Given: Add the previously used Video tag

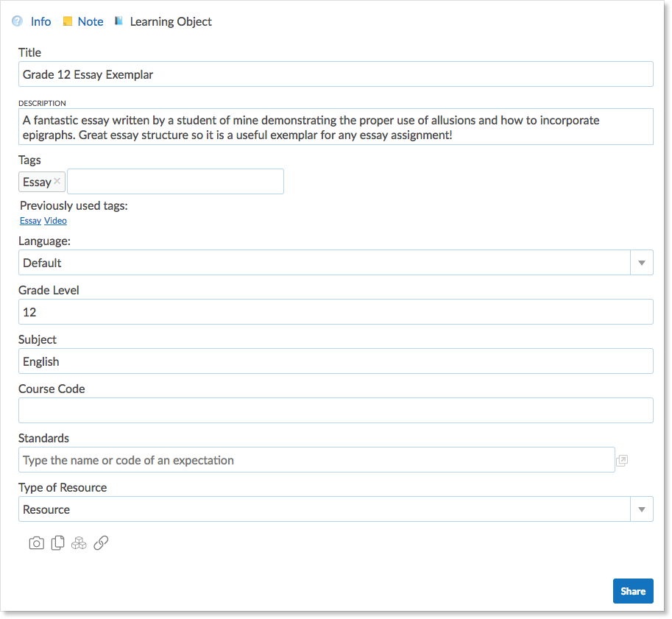Looking at the screenshot, I should [x=55, y=220].
